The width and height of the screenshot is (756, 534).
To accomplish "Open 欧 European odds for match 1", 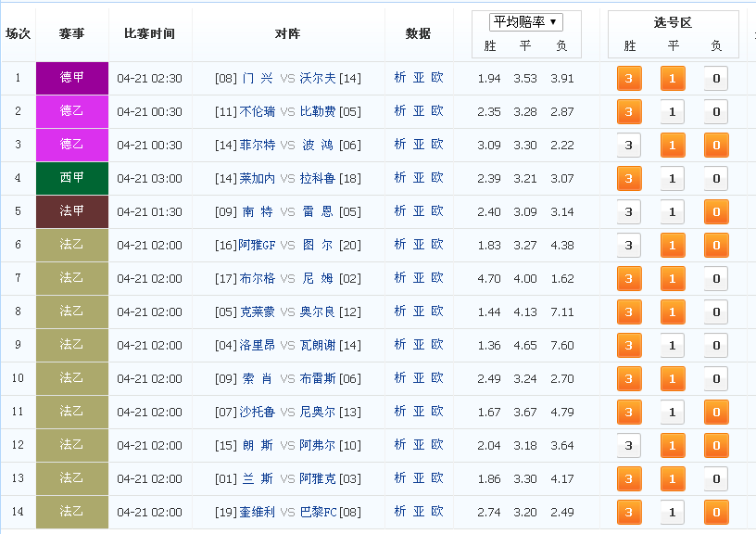I will pyautogui.click(x=436, y=77).
